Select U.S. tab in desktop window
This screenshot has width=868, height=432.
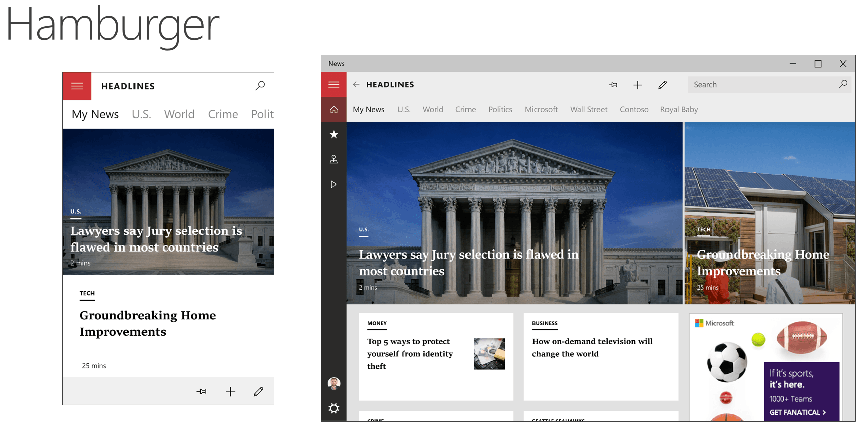click(x=404, y=109)
